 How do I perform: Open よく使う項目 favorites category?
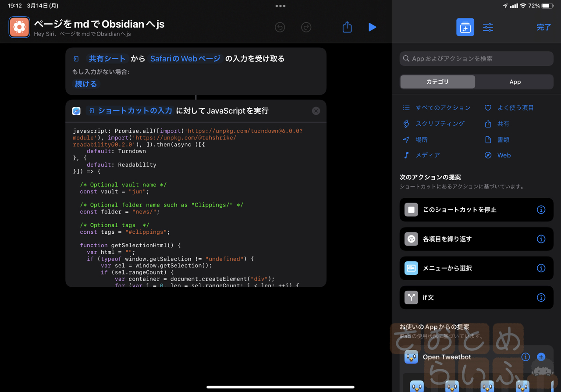coord(509,108)
